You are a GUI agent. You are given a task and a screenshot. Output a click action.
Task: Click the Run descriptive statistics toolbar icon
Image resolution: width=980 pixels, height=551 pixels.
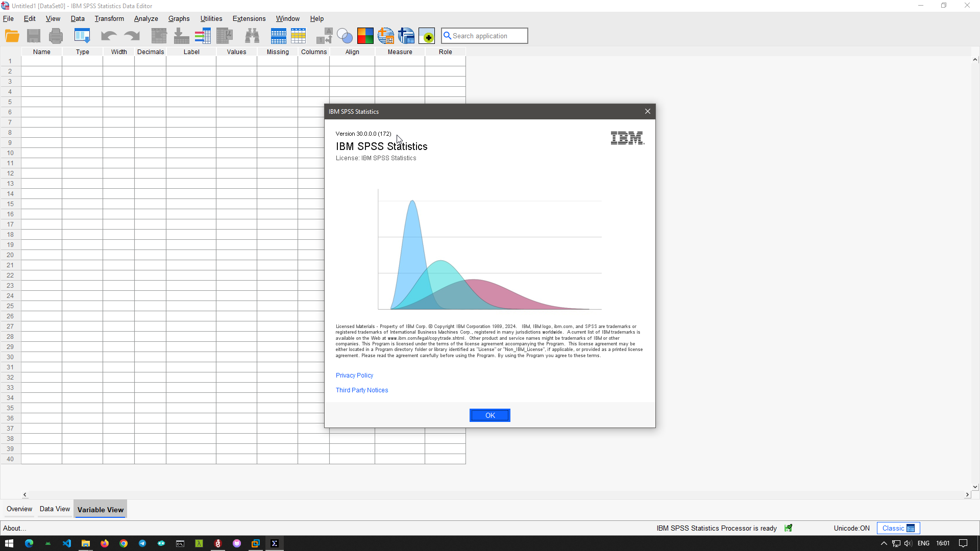pos(225,36)
